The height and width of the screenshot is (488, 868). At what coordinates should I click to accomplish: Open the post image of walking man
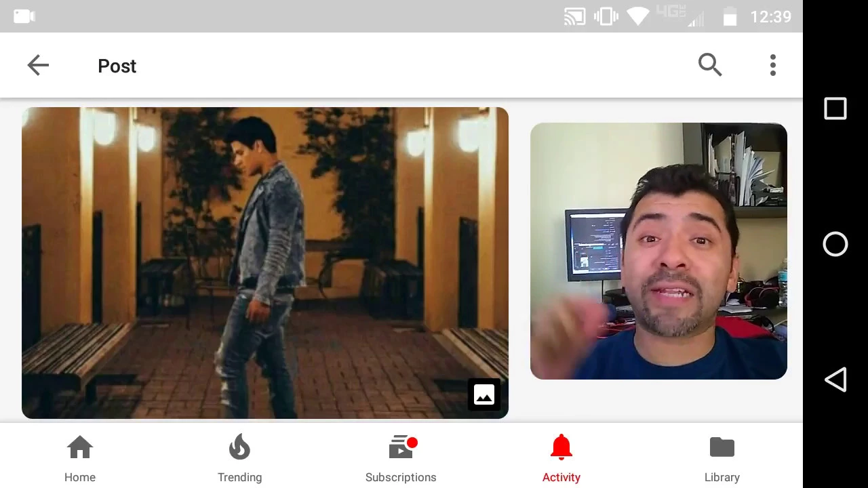265,263
